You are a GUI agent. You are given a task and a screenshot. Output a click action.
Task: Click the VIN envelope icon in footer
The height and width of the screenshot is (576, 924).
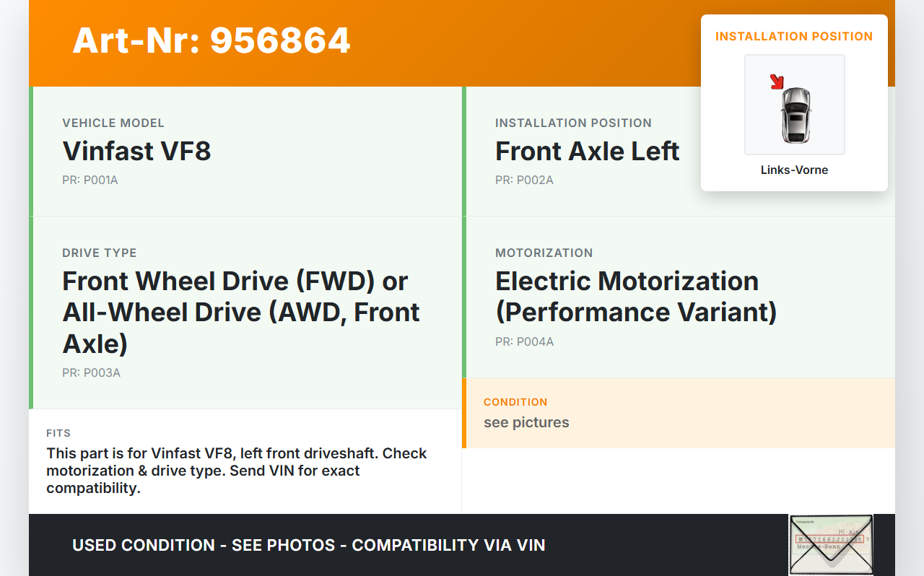coord(831,544)
